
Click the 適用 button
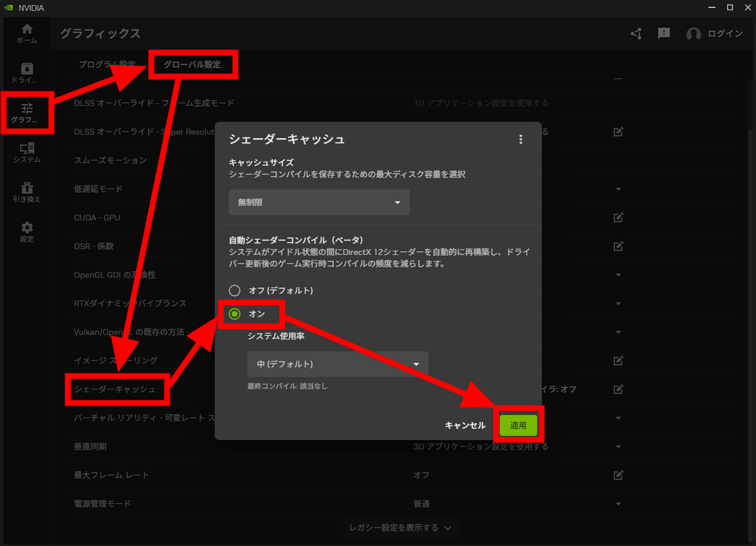click(518, 425)
